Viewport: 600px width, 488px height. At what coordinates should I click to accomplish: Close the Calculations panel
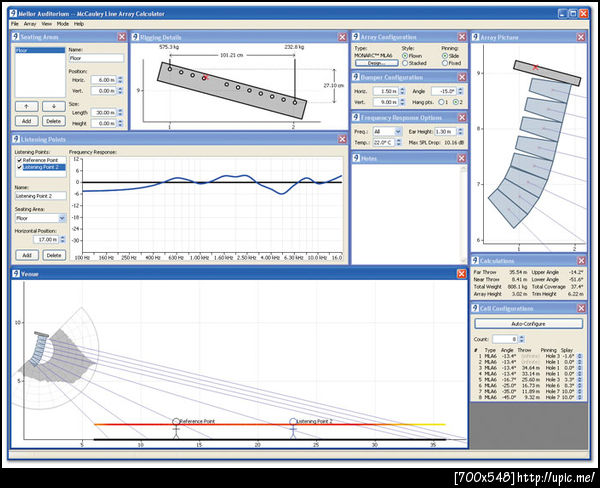pos(581,261)
